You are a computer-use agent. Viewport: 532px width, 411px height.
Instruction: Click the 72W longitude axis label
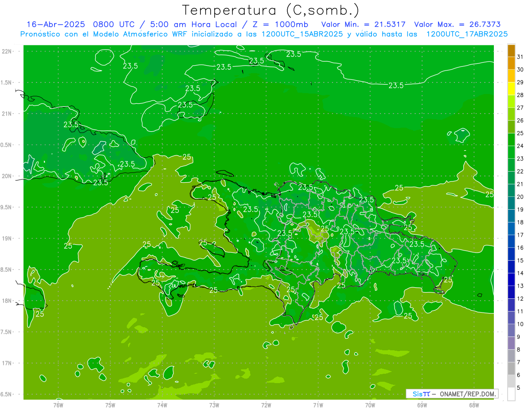tap(266, 405)
